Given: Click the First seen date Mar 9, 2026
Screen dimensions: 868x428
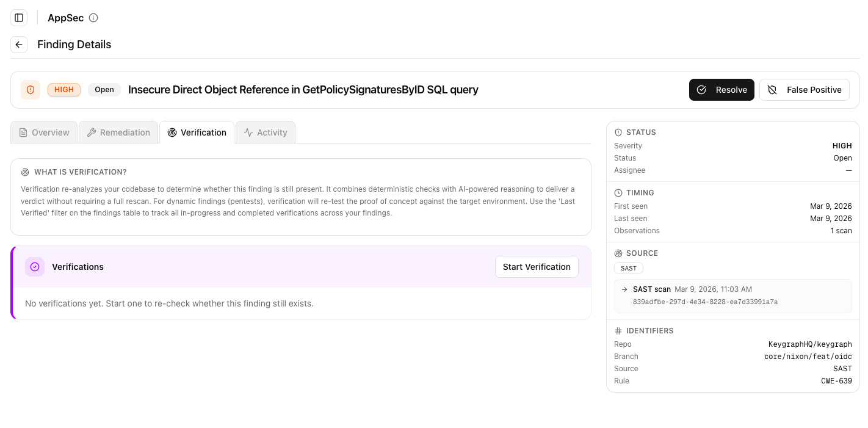Looking at the screenshot, I should 831,206.
